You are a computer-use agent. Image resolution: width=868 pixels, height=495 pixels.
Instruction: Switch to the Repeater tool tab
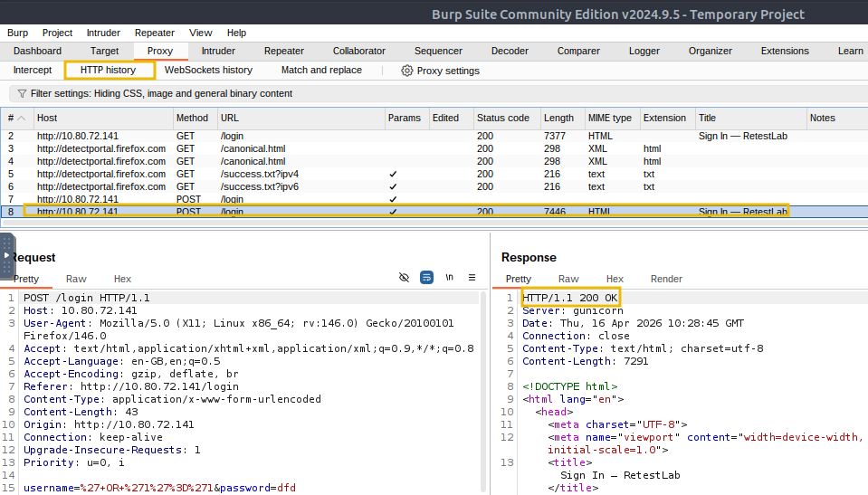[284, 51]
